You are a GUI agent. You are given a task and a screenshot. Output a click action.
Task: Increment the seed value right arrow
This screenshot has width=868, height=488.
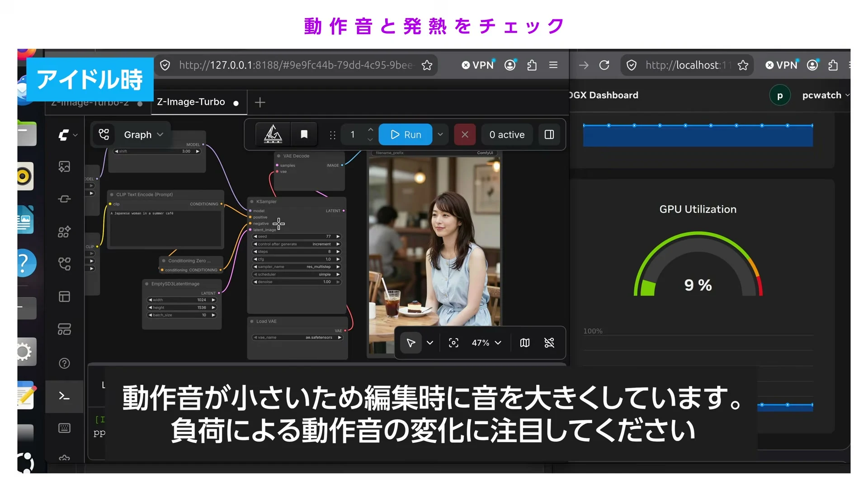point(338,237)
